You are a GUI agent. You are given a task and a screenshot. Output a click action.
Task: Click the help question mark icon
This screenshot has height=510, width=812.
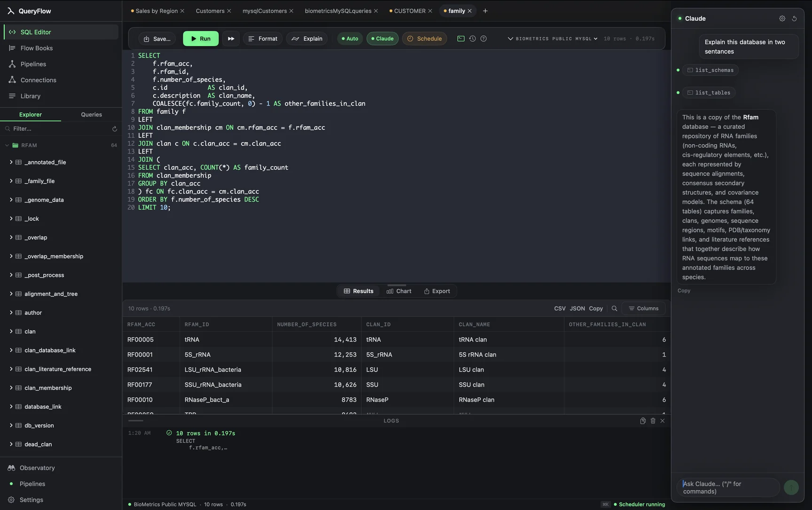click(x=484, y=39)
